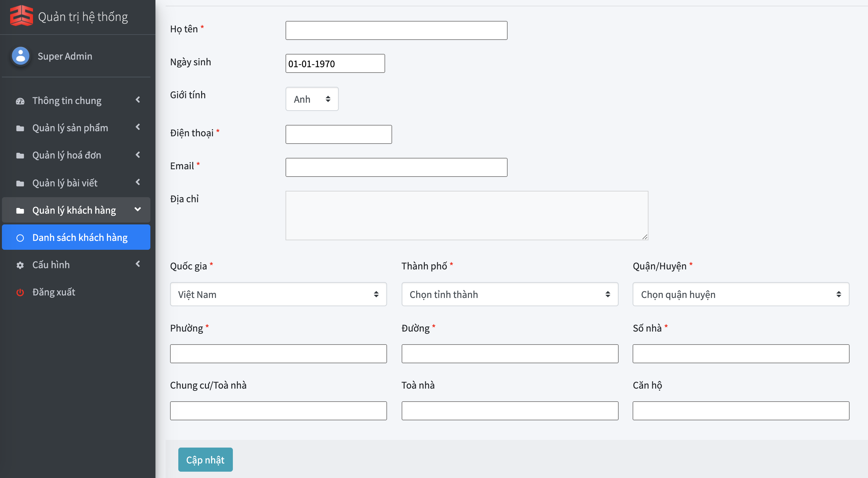Screen dimensions: 868x478
Task: Select Danh sách khách hàng menu item
Action: click(x=76, y=237)
